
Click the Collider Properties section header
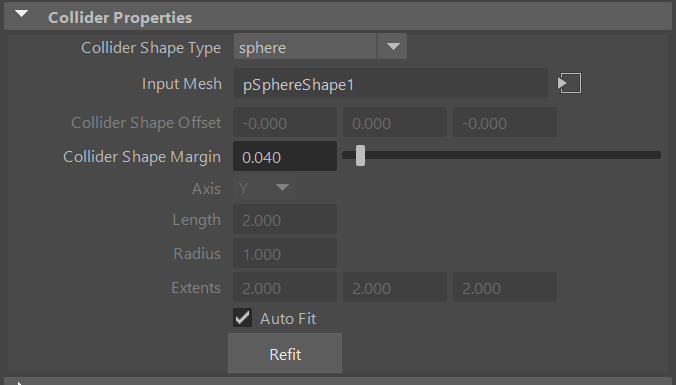tap(338, 17)
